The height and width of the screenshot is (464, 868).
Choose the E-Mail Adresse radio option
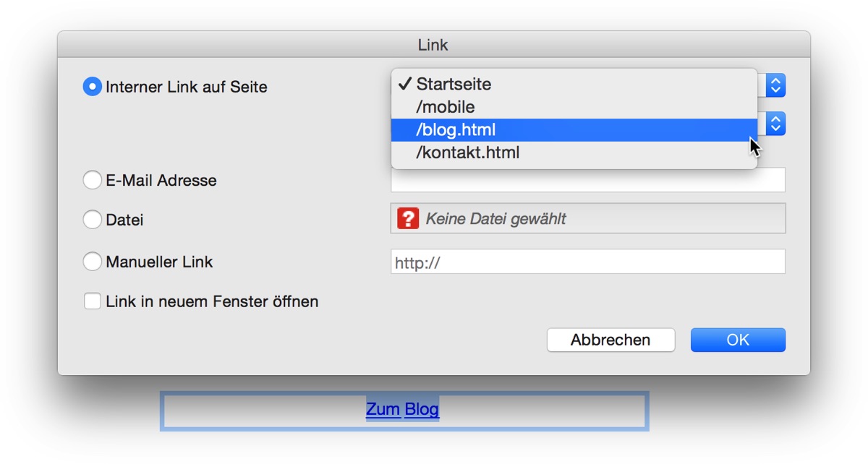coord(93,180)
